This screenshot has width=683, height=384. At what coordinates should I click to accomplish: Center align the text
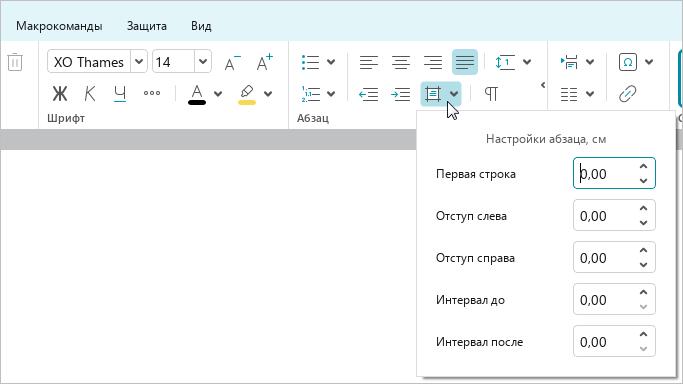[401, 62]
